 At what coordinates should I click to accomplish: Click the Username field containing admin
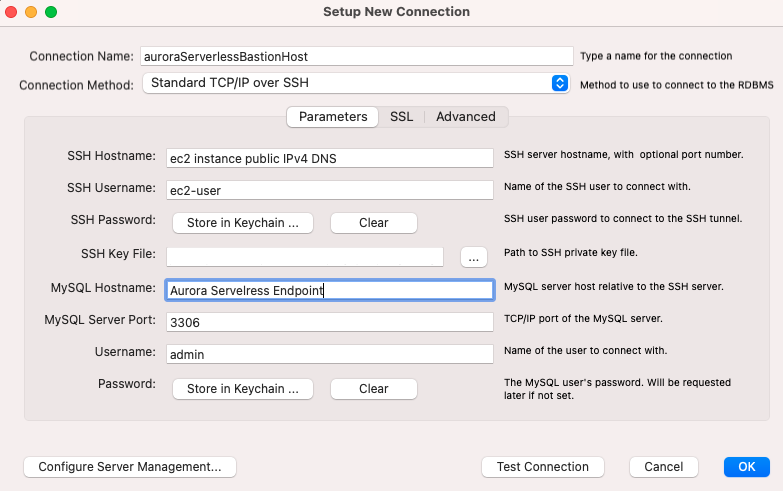330,354
